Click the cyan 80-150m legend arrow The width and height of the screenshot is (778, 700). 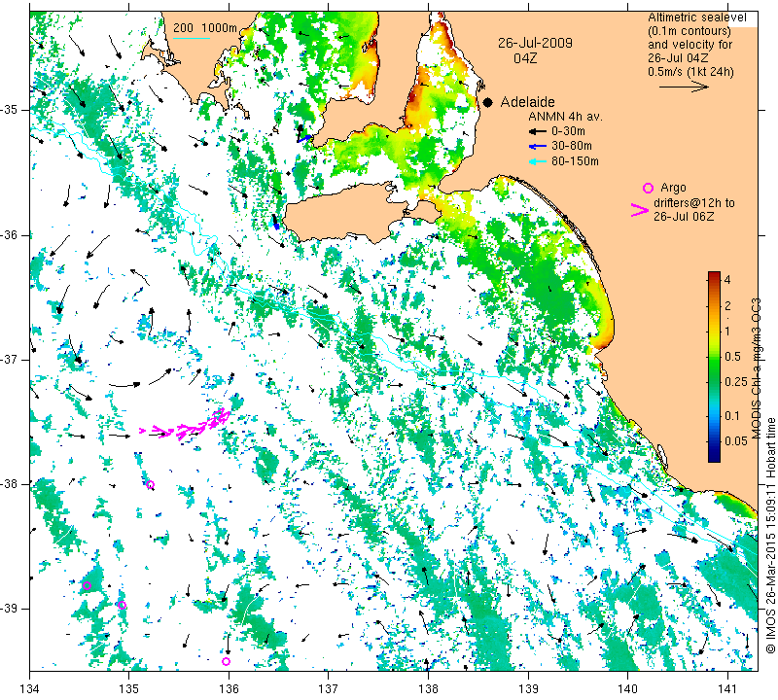tap(538, 161)
